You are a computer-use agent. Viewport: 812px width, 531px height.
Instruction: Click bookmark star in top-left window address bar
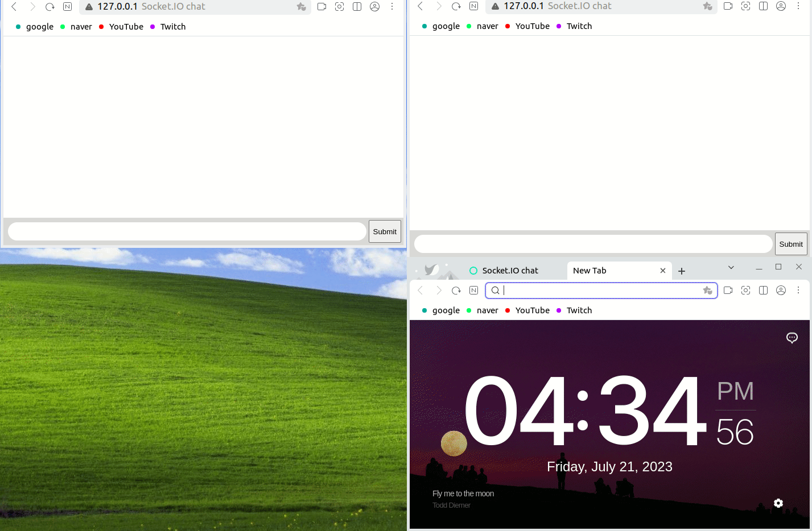(x=302, y=7)
